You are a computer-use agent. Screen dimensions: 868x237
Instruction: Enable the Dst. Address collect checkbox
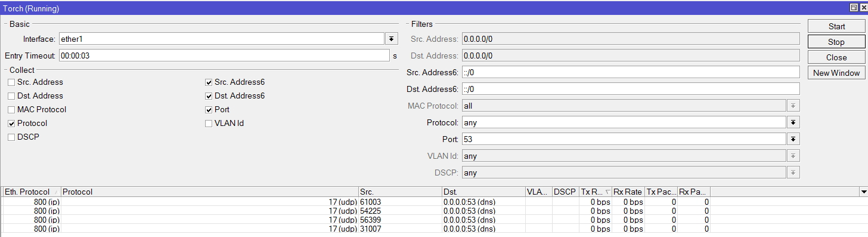[11, 96]
